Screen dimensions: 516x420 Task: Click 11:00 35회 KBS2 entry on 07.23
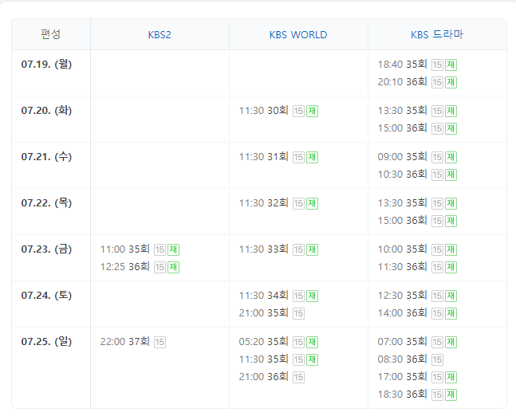124,249
